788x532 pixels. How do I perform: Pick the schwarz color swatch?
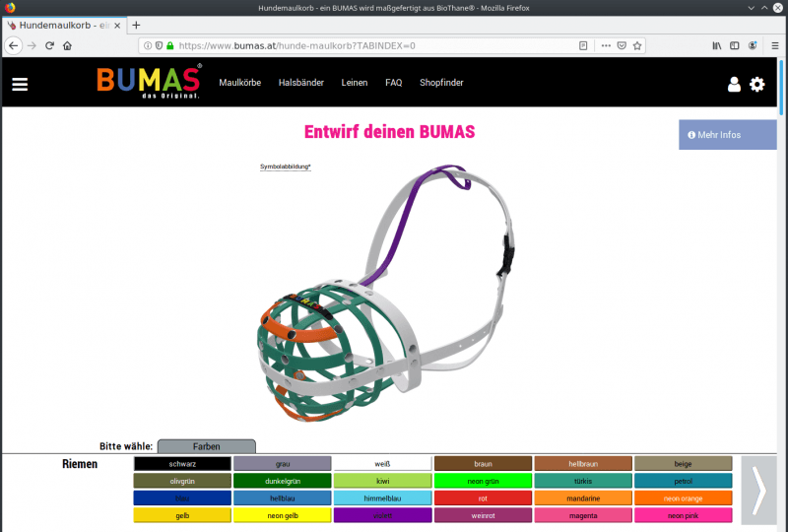pos(182,464)
